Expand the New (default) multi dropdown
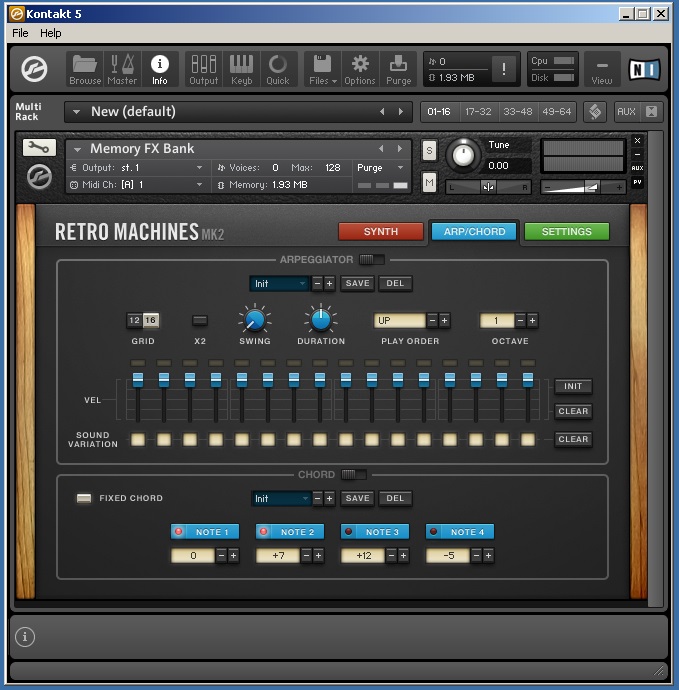The width and height of the screenshot is (679, 690). click(x=75, y=112)
